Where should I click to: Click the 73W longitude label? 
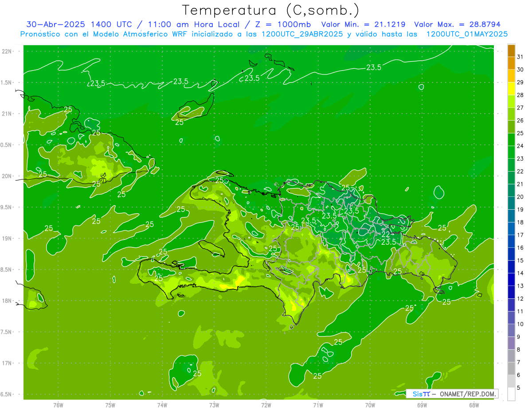214,405
